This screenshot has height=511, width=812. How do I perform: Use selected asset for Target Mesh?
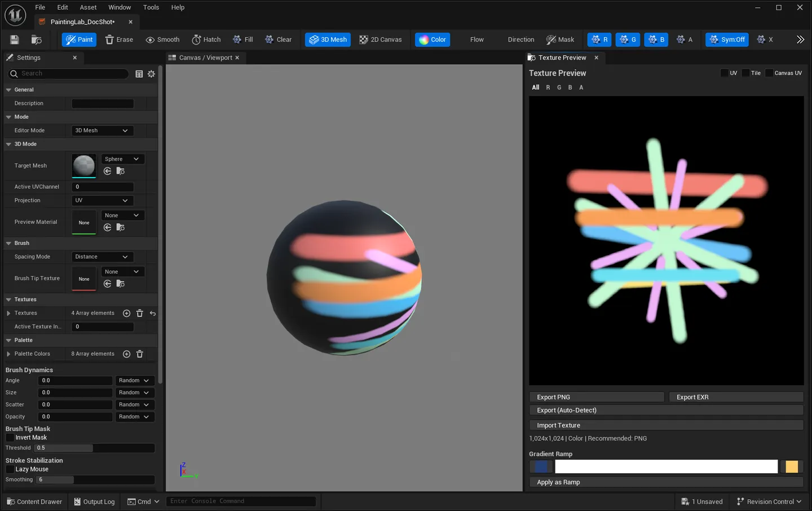(108, 171)
